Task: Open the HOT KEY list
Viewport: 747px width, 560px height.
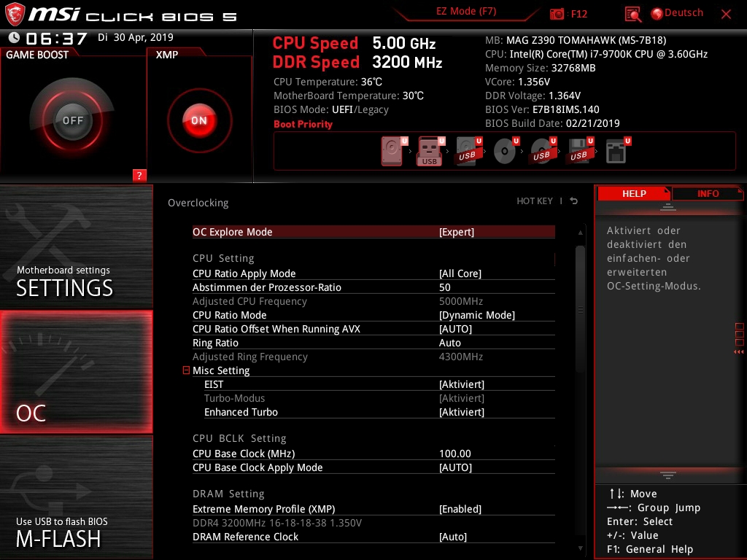Action: point(535,201)
